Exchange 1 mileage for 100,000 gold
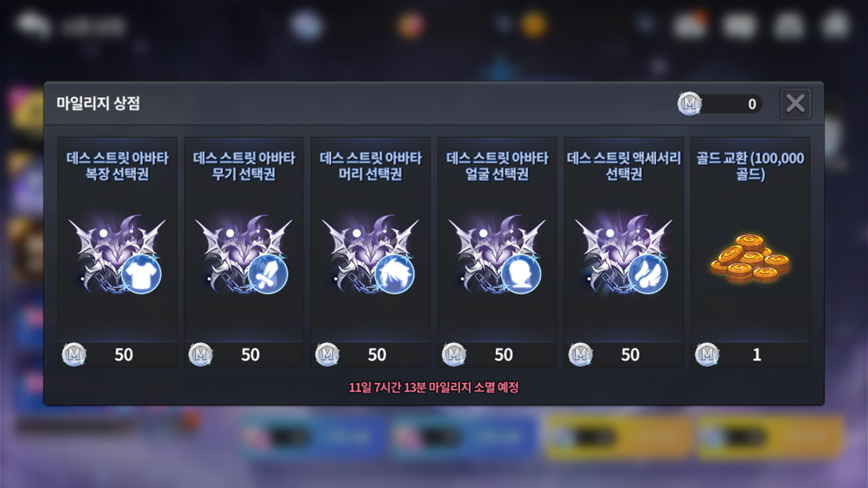Screen dimensions: 868x488 (751, 354)
